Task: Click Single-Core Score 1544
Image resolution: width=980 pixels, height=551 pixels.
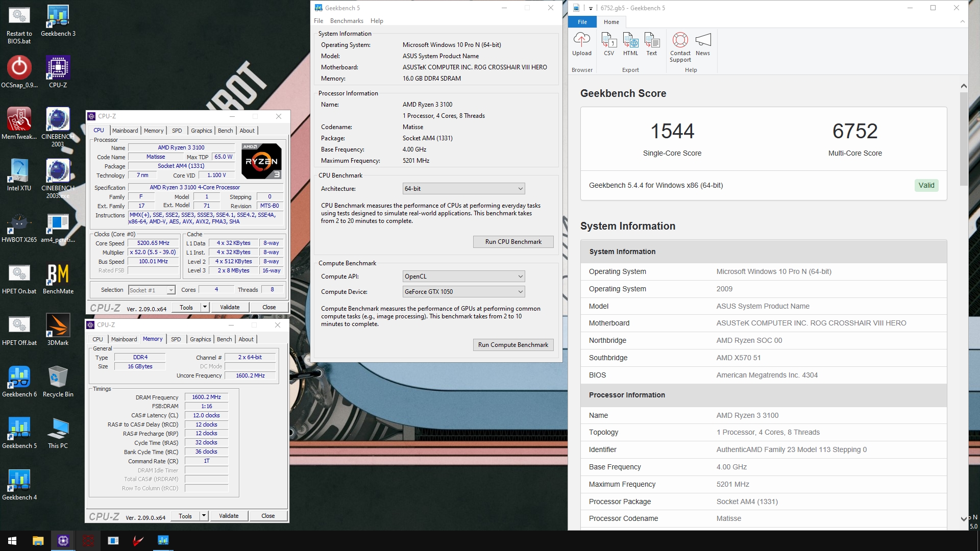Action: click(x=672, y=132)
